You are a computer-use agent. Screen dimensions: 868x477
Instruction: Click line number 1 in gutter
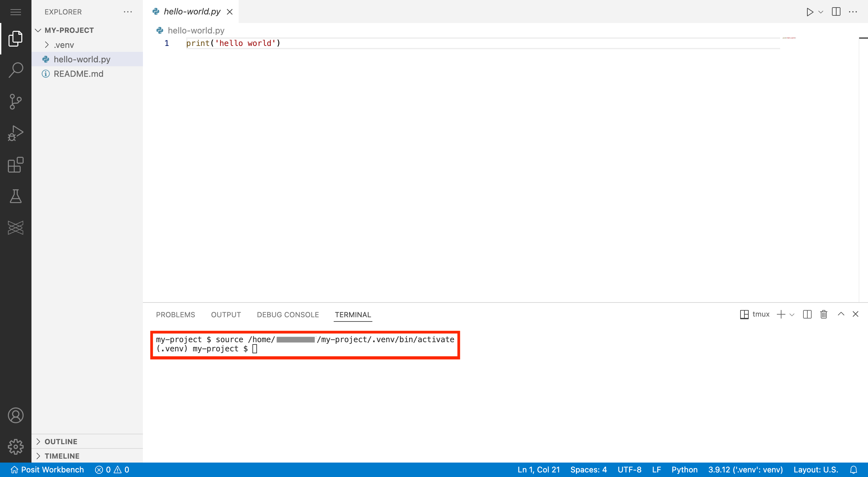[x=167, y=43]
